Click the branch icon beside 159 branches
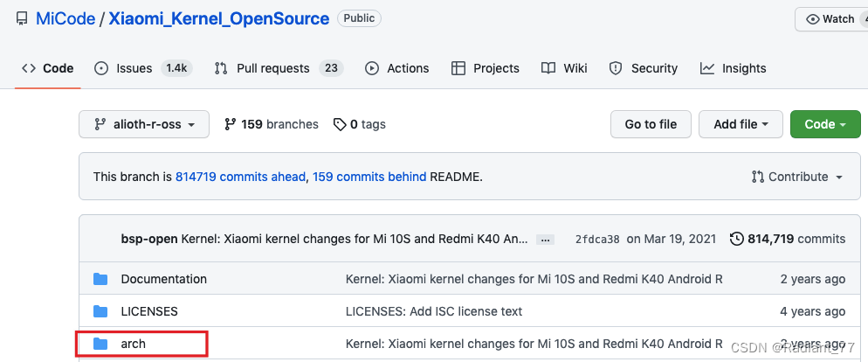The image size is (868, 362). (x=231, y=124)
